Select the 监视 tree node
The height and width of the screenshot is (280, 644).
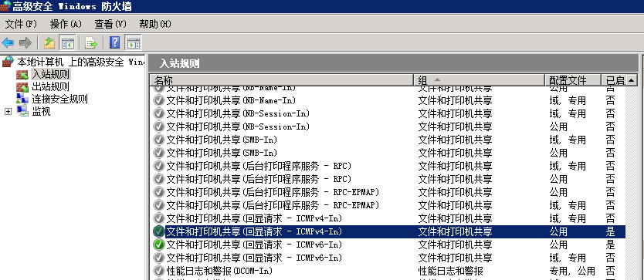[x=41, y=111]
